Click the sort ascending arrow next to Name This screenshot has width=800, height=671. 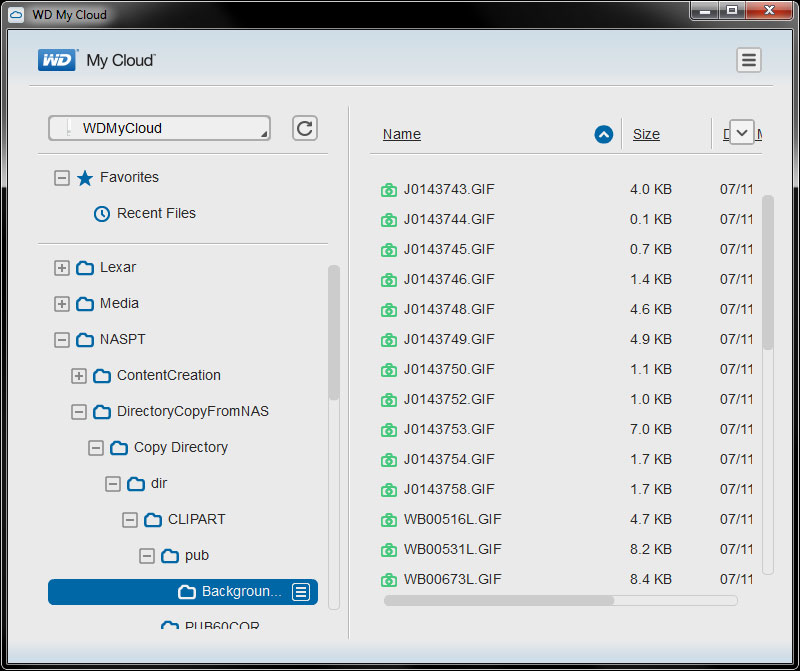click(604, 134)
